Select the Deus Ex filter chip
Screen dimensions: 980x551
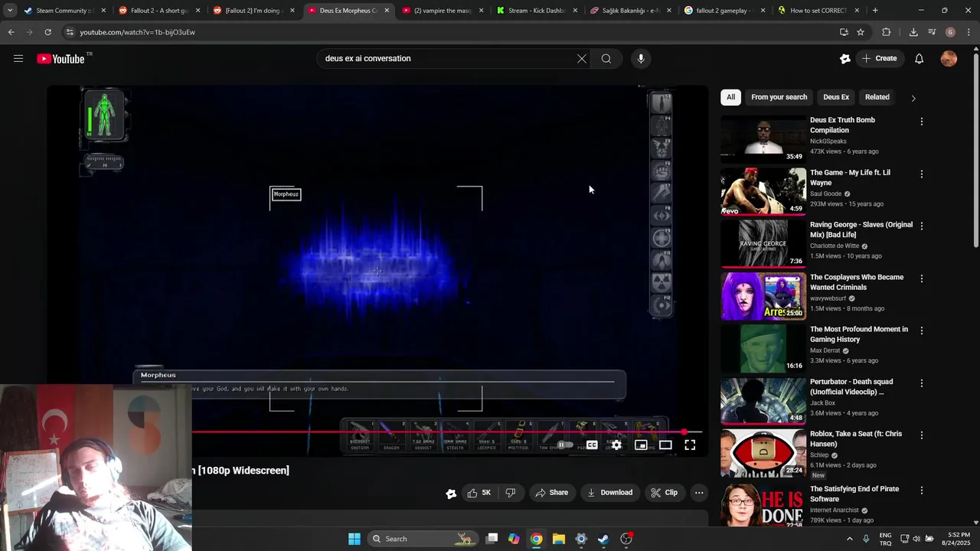pyautogui.click(x=836, y=97)
